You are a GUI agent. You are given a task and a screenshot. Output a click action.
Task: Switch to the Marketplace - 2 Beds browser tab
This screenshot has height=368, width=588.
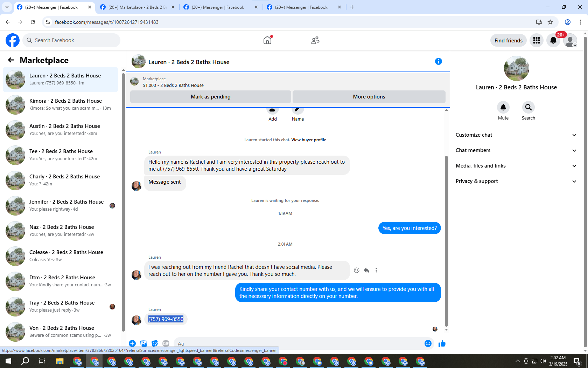point(138,7)
